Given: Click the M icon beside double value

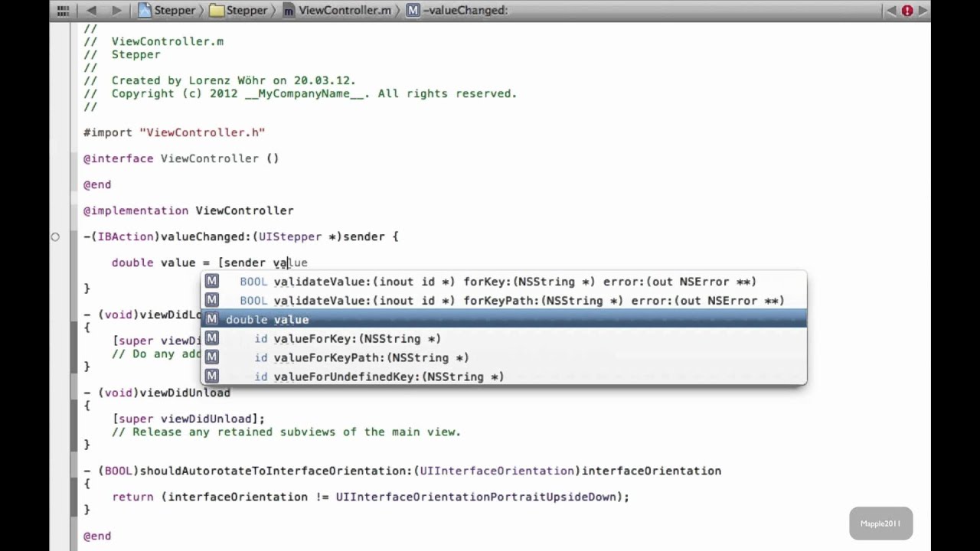Looking at the screenshot, I should click(212, 319).
